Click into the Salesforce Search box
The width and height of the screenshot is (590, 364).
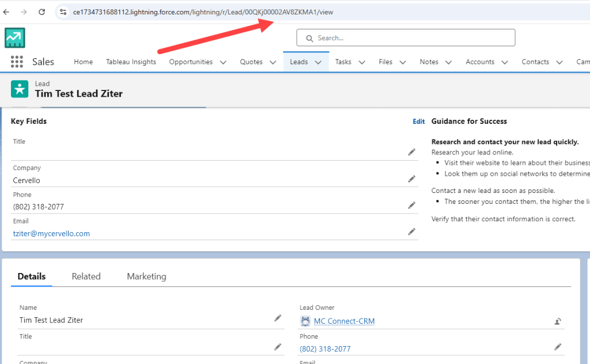(406, 38)
